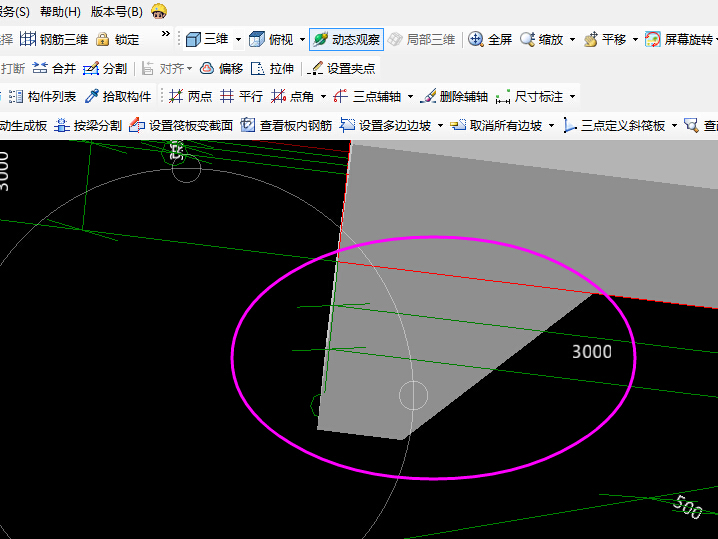Open the 缩放 dropdown arrow

572,40
